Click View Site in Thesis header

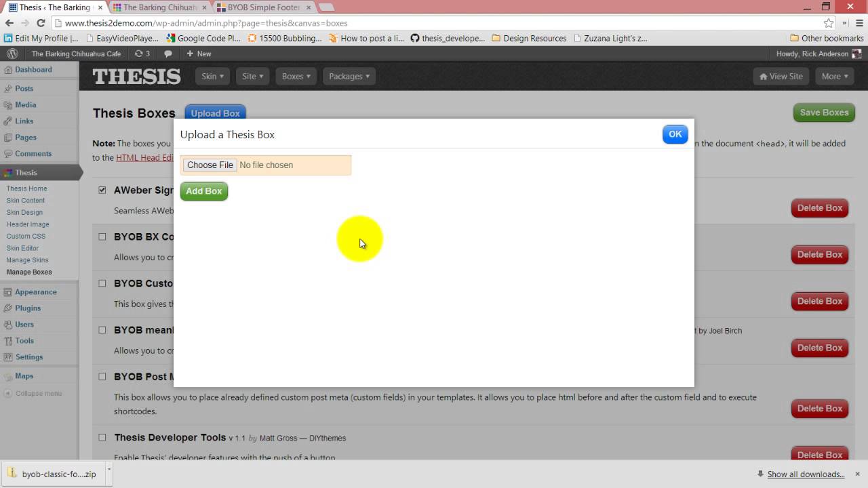point(781,77)
